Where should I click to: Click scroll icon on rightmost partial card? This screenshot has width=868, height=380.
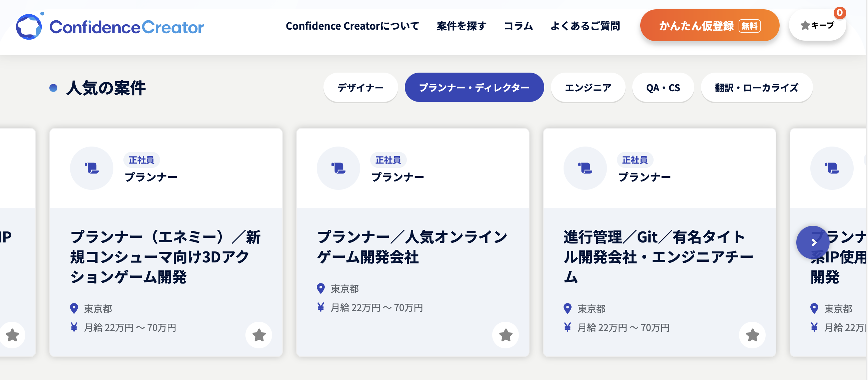832,168
